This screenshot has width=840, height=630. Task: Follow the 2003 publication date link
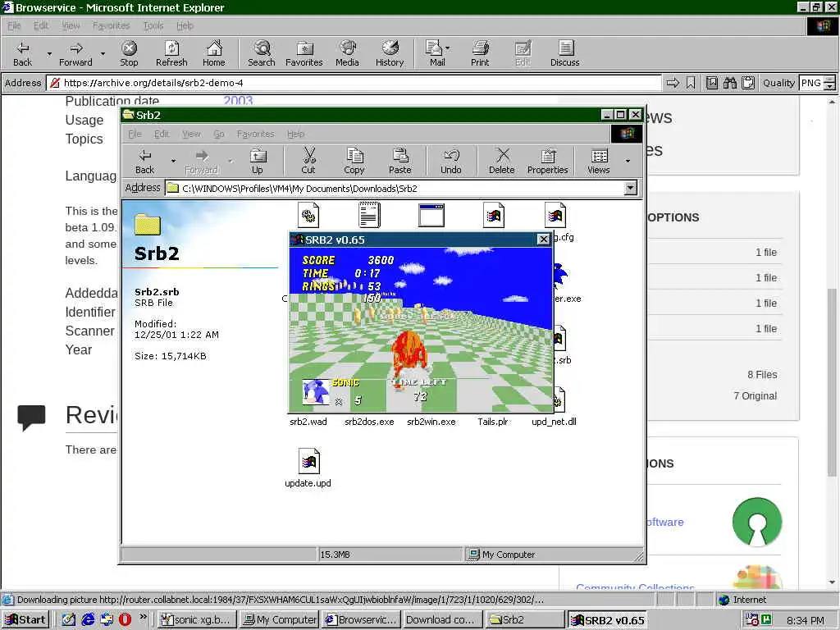[238, 101]
